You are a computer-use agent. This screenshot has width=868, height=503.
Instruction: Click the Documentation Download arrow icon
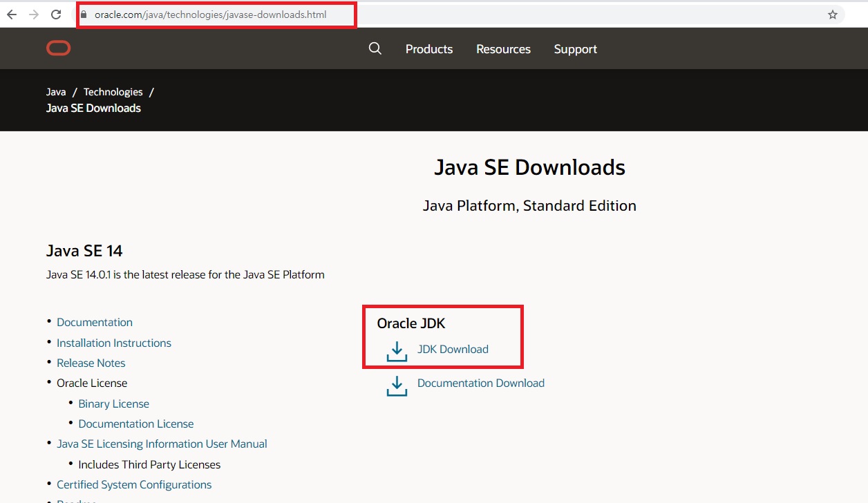pos(397,386)
